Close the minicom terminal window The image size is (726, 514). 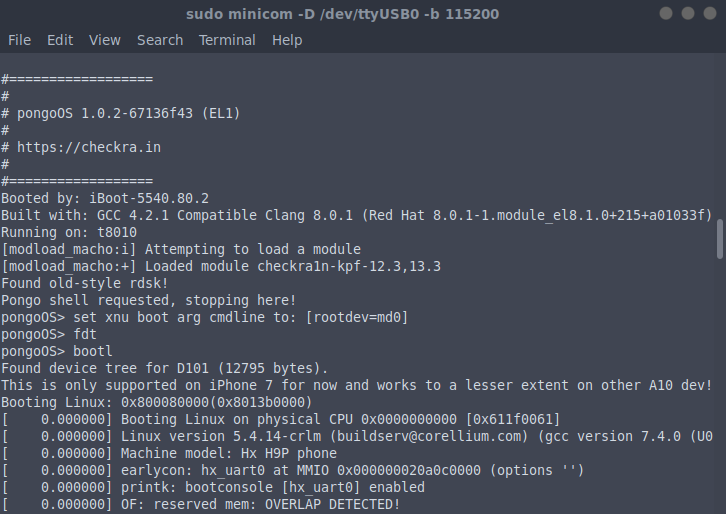pos(711,14)
